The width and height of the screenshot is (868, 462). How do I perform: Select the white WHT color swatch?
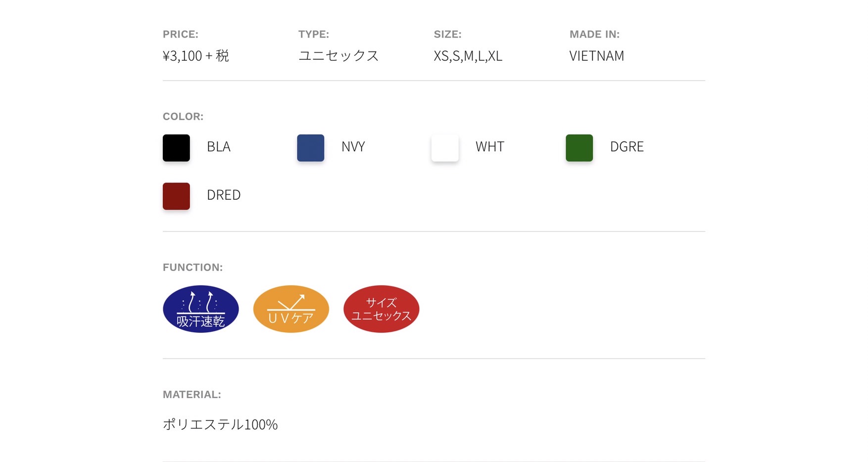coord(445,148)
